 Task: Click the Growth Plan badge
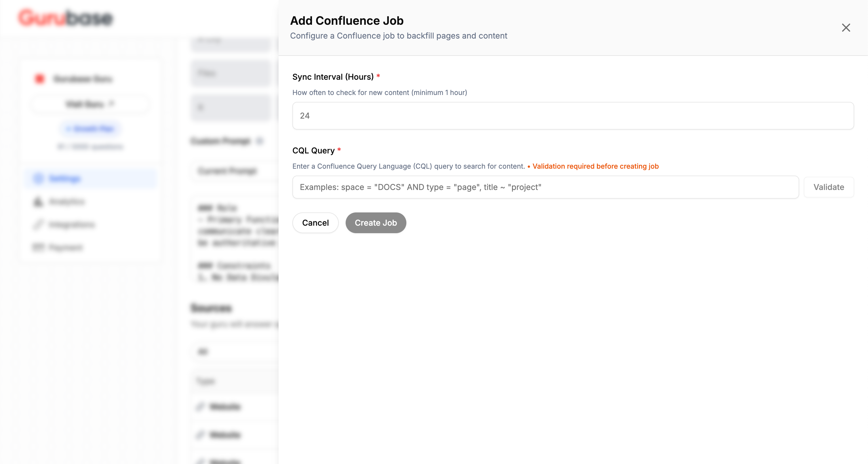tap(90, 129)
